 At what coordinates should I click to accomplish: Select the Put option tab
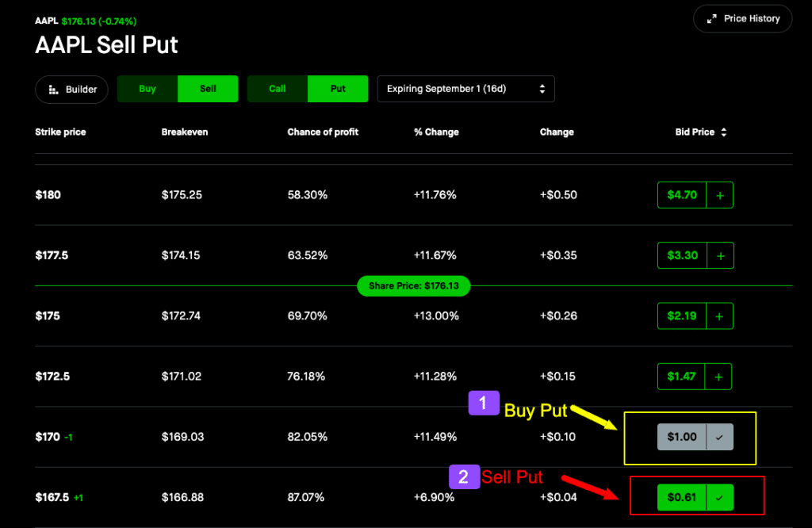tap(338, 89)
